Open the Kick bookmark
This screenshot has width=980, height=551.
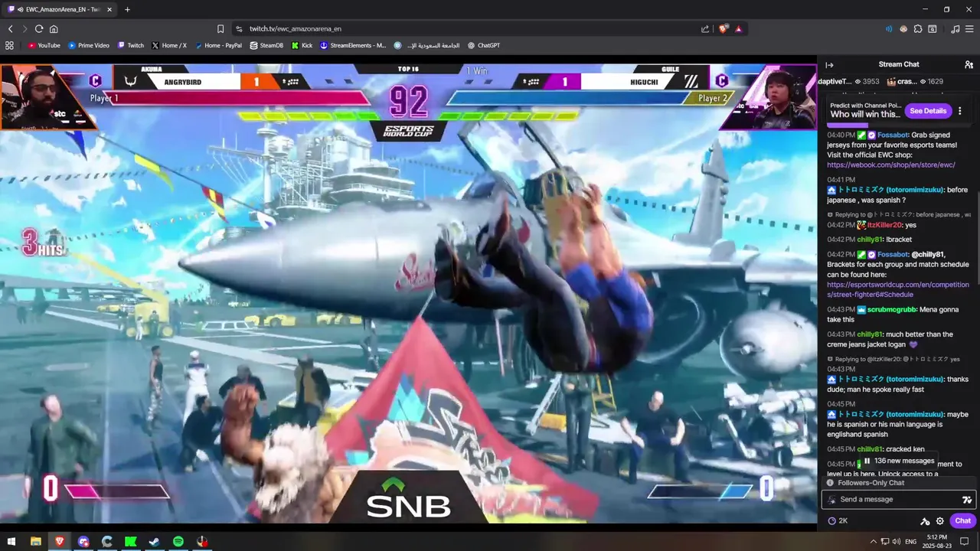302,46
